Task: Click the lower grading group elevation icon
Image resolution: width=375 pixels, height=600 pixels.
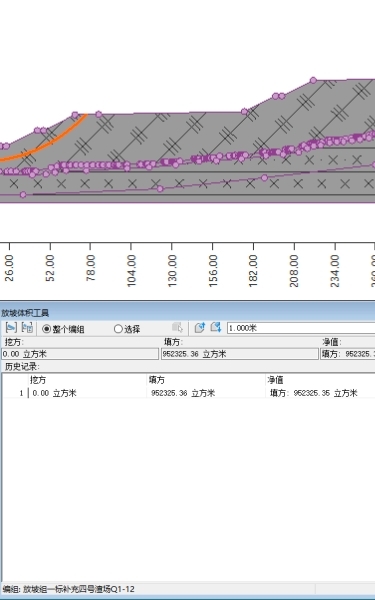Action: pos(216,328)
